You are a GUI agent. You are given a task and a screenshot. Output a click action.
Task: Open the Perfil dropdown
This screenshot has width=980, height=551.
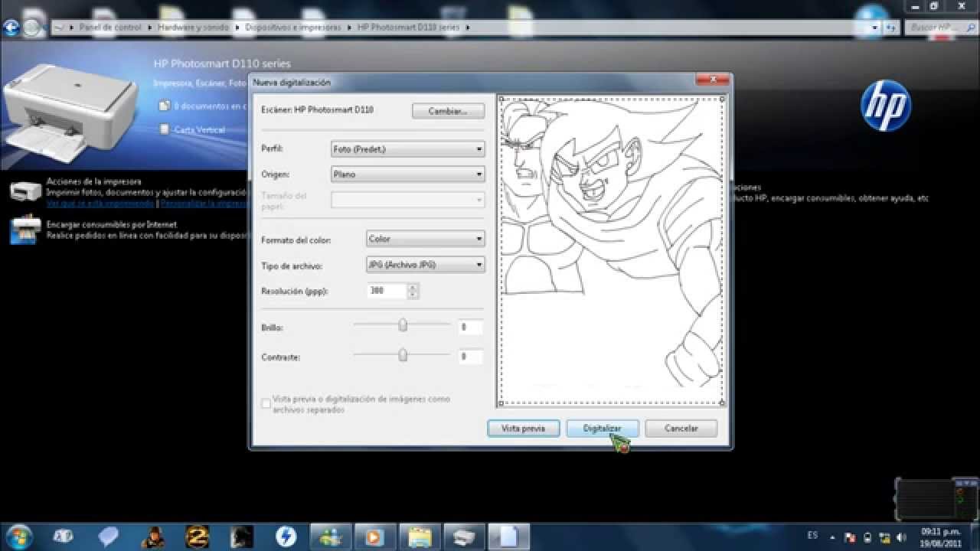click(407, 149)
